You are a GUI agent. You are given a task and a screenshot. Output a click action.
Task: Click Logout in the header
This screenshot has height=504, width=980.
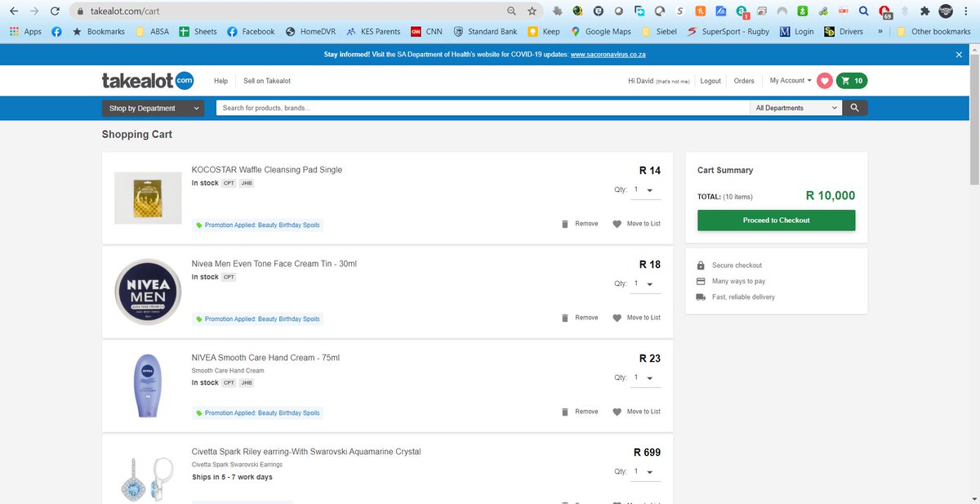tap(710, 81)
